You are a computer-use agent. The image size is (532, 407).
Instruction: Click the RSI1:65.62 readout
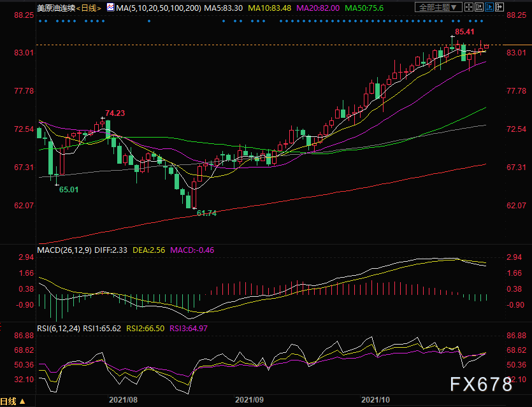[102, 328]
